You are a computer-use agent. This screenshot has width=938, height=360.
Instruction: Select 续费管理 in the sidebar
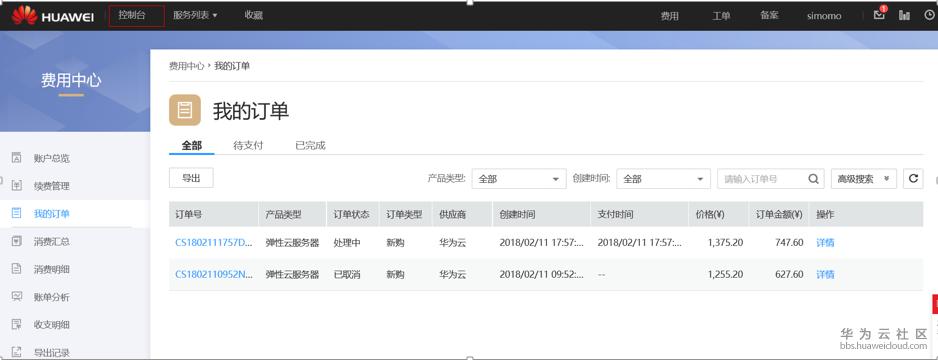click(51, 186)
